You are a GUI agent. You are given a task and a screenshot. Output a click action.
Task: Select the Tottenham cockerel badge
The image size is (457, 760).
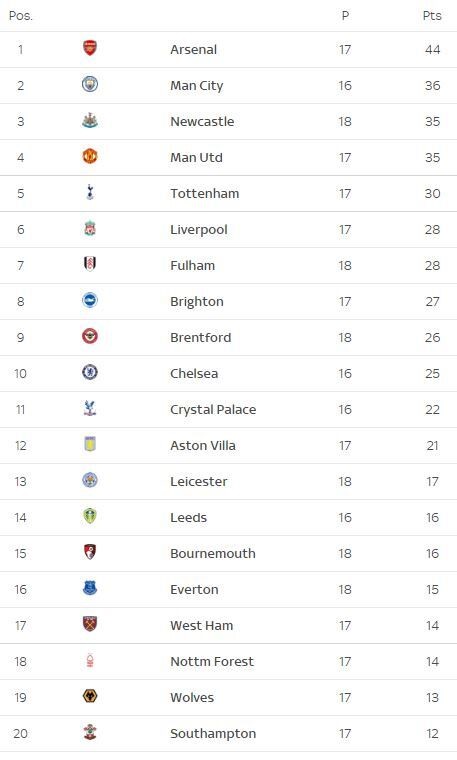[x=90, y=192]
